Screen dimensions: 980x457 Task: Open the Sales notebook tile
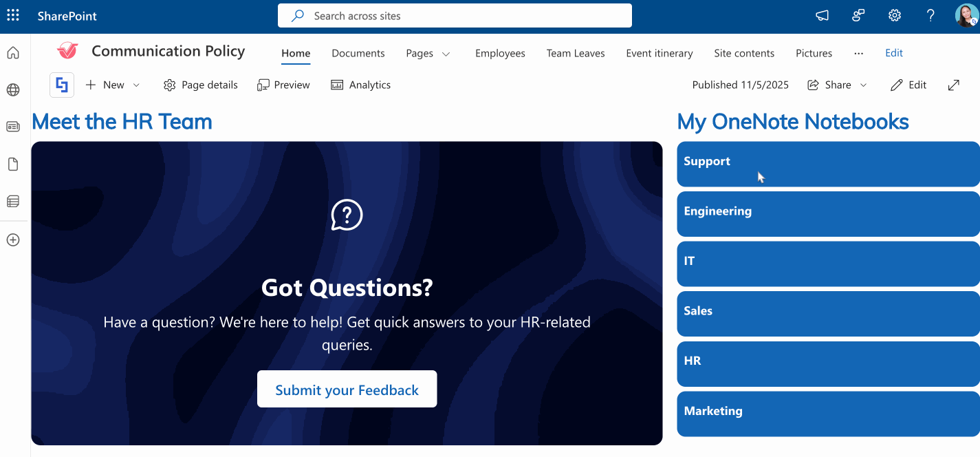pos(828,314)
